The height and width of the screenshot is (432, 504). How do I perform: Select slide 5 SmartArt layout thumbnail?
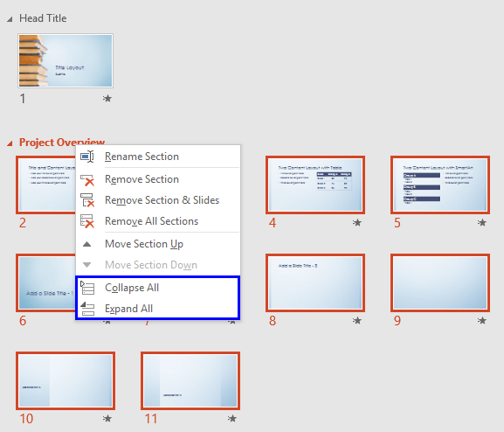tap(440, 185)
